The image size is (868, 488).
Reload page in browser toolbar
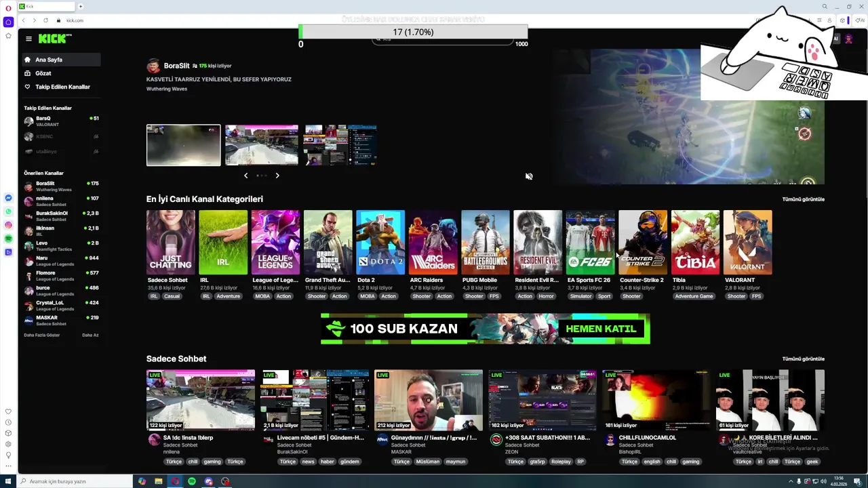[x=45, y=20]
